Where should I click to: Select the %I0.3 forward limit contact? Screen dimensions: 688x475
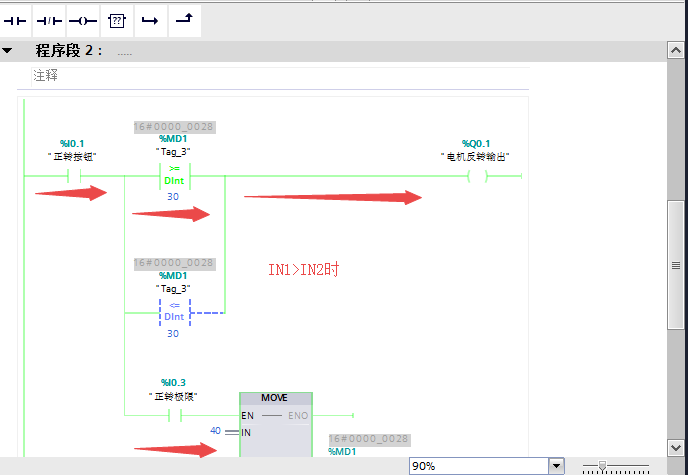[x=173, y=413]
